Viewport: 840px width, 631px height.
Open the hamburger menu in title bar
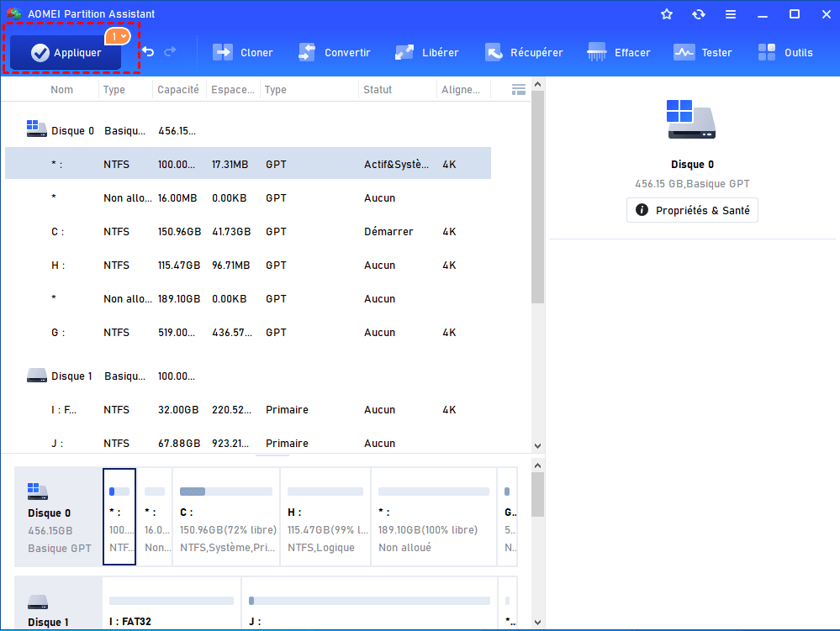coord(731,14)
